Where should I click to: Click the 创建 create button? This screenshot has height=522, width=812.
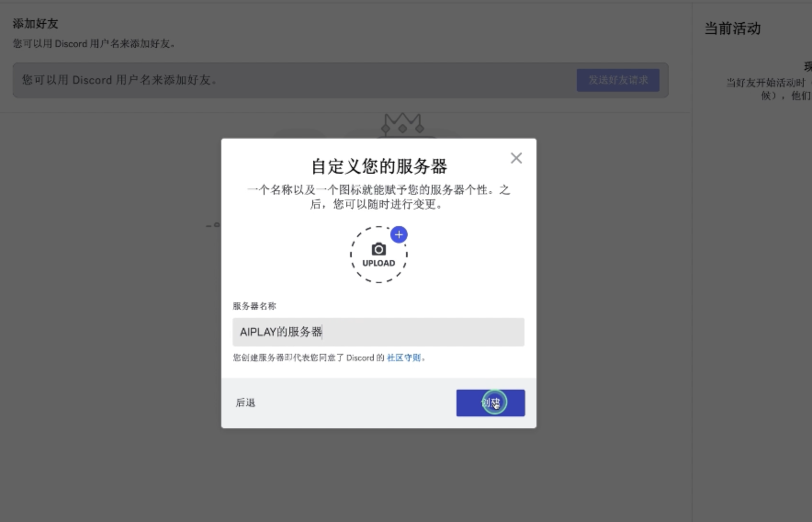tap(491, 403)
